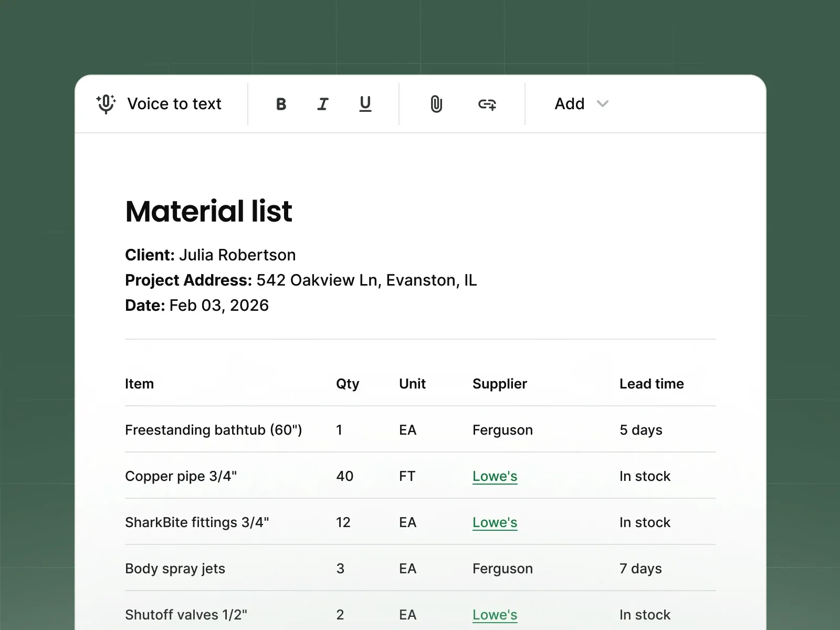Click the insert link icon
Image resolution: width=840 pixels, height=630 pixels.
(x=488, y=104)
